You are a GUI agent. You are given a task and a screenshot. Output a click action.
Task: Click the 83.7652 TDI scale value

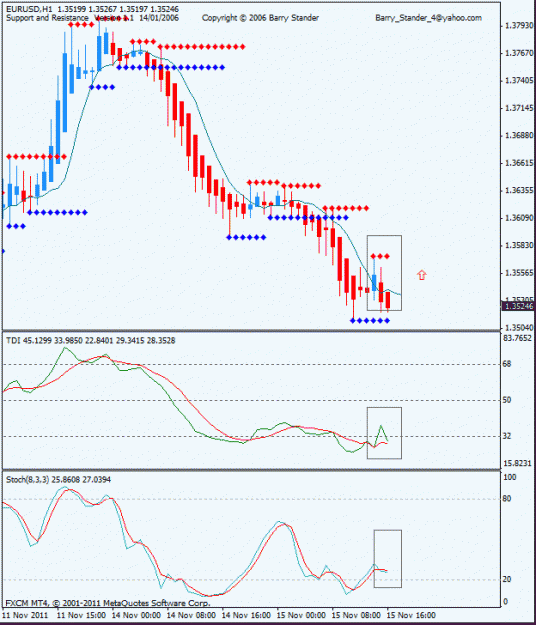click(x=517, y=338)
